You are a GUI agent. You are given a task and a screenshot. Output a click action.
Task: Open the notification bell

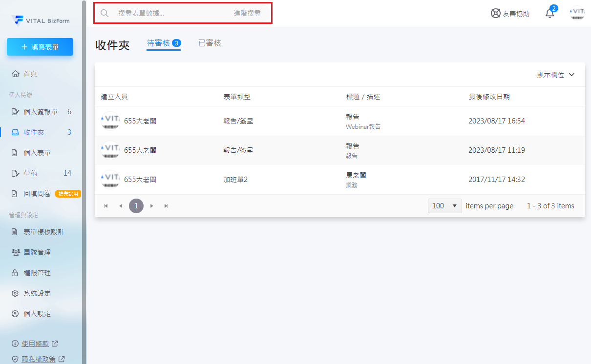[x=550, y=14]
